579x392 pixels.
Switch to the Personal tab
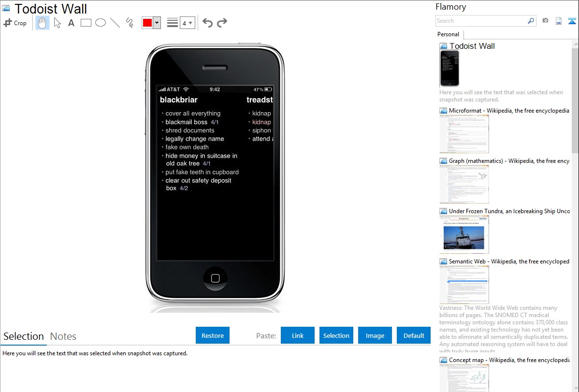point(449,34)
